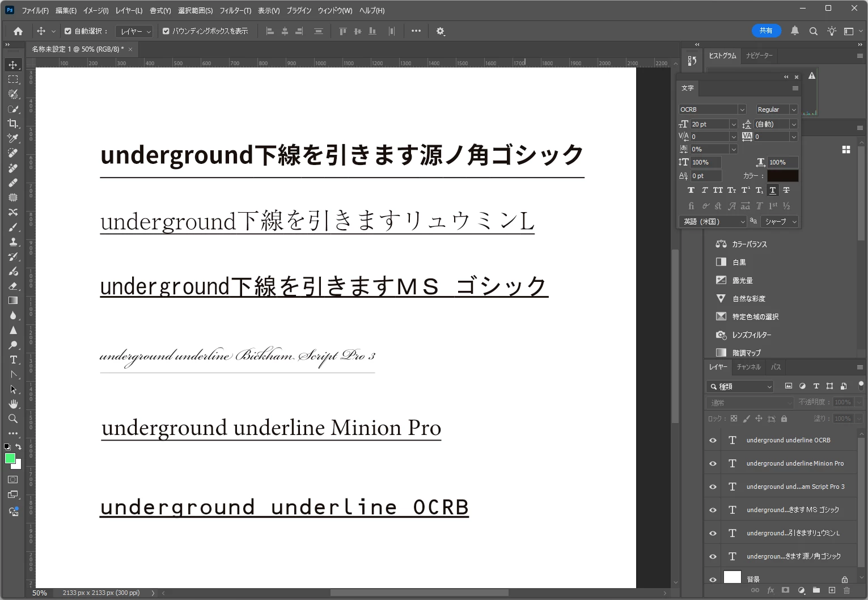Open notifications bell icon
868x600 pixels.
[795, 31]
